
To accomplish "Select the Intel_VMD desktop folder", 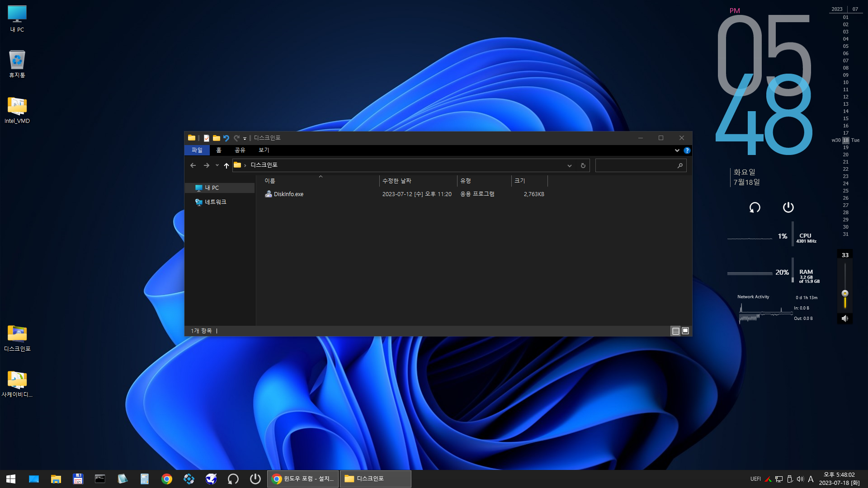I will click(17, 110).
